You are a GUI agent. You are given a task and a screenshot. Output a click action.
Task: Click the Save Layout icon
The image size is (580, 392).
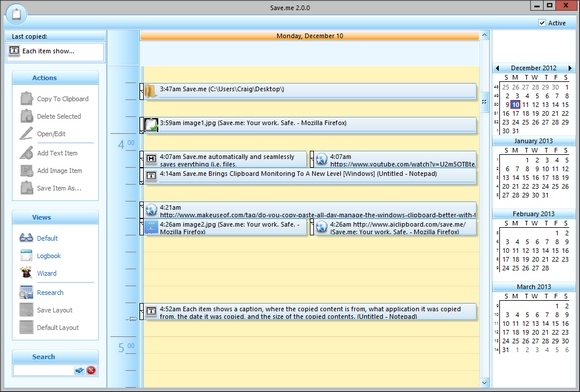[x=26, y=310]
